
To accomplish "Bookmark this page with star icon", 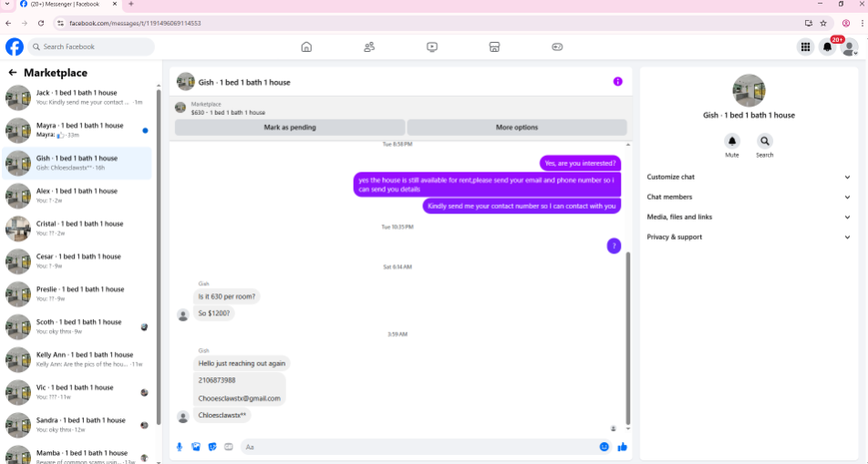I will coord(823,24).
